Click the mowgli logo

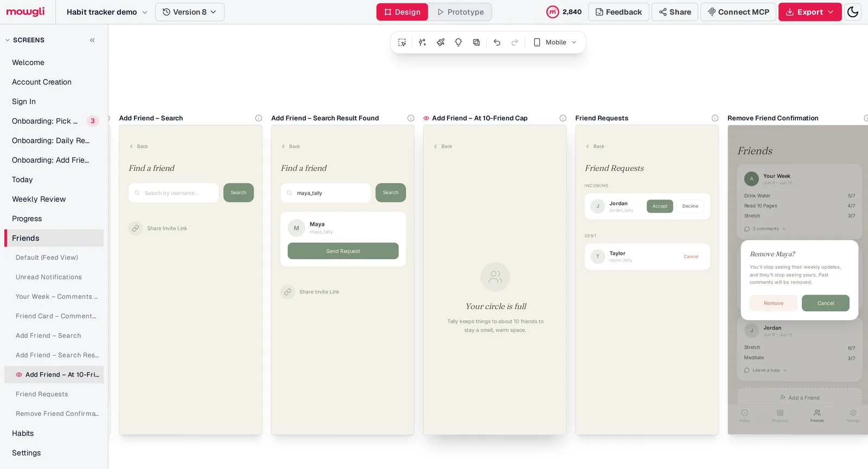[x=25, y=11]
